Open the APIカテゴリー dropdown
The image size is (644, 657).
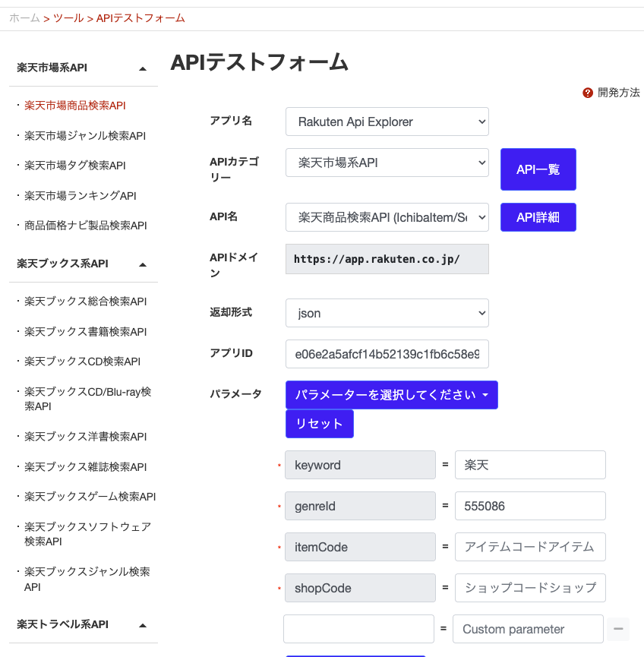(387, 163)
